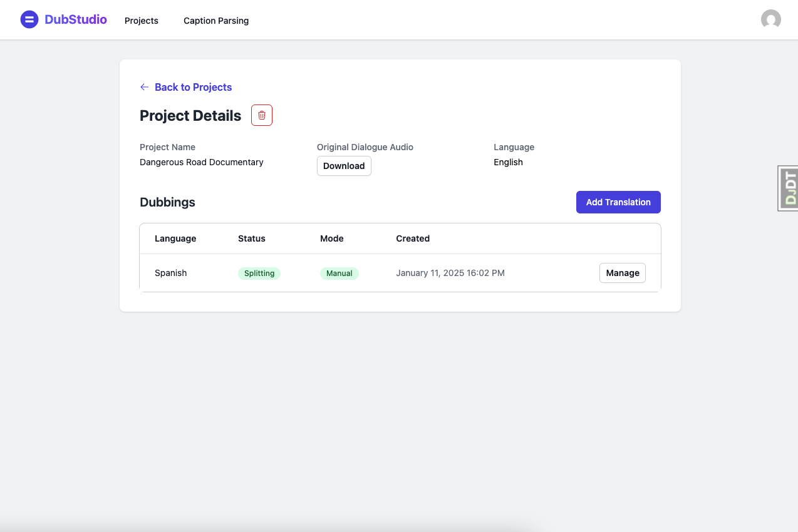This screenshot has width=798, height=532.
Task: Click the left arrow back icon
Action: click(145, 87)
